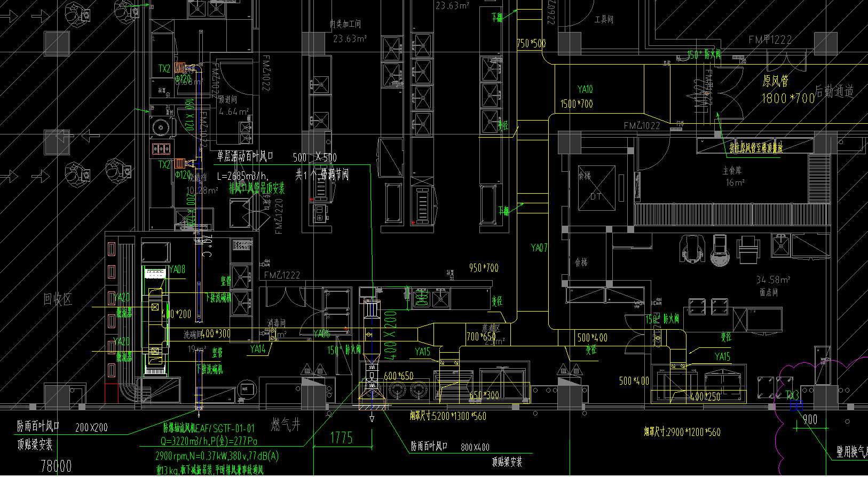Select the 34.58m² area text
Image resolution: width=868 pixels, height=477 pixels.
[773, 280]
